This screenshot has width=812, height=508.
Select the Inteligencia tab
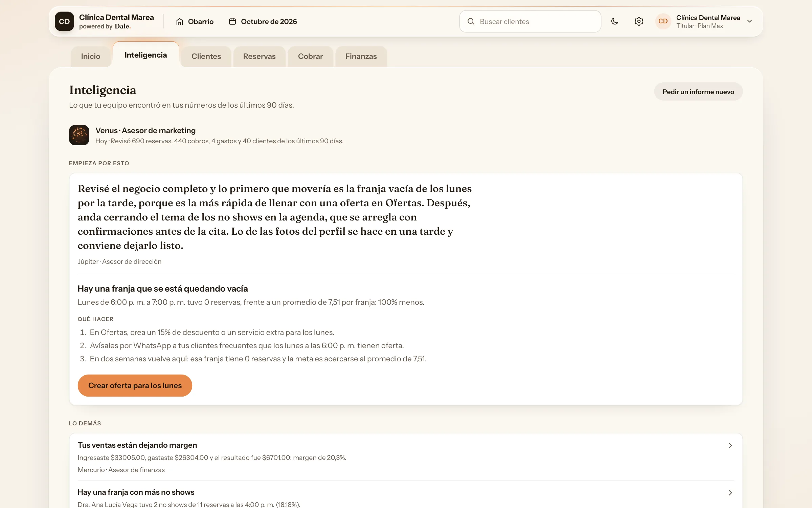click(x=146, y=55)
